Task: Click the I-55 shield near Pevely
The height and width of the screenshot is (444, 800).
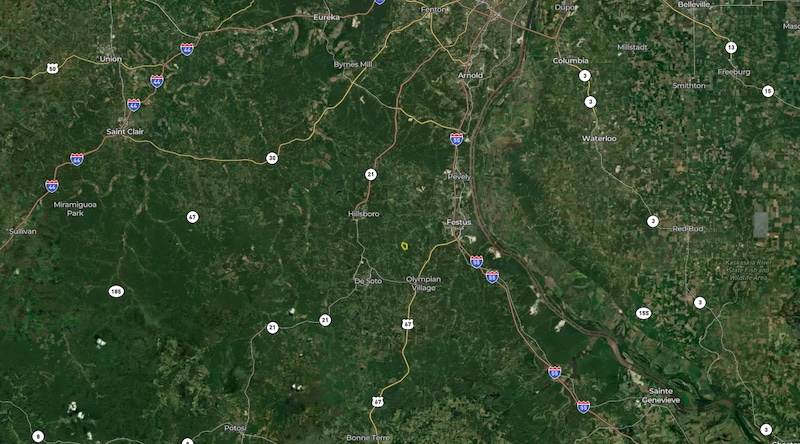Action: coord(457,139)
